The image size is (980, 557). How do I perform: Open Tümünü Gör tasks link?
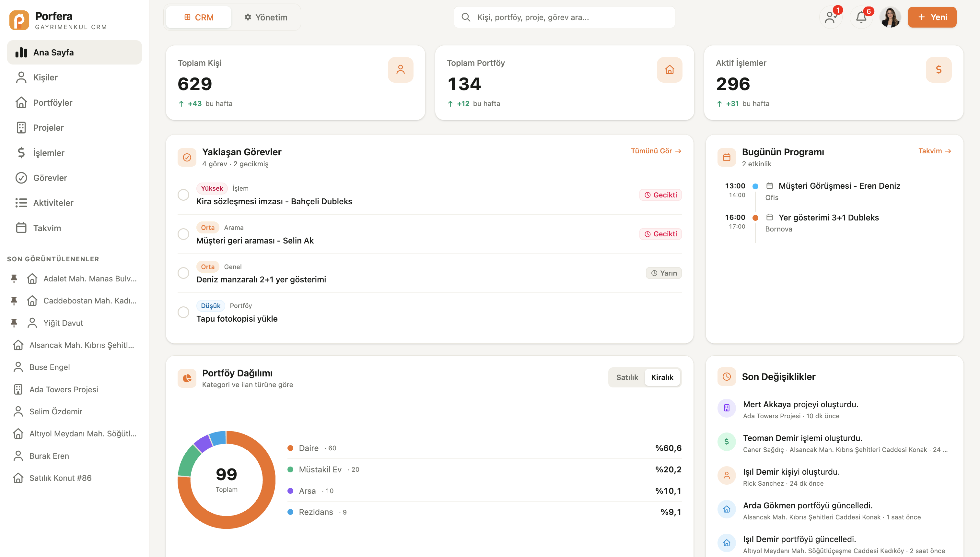point(656,151)
